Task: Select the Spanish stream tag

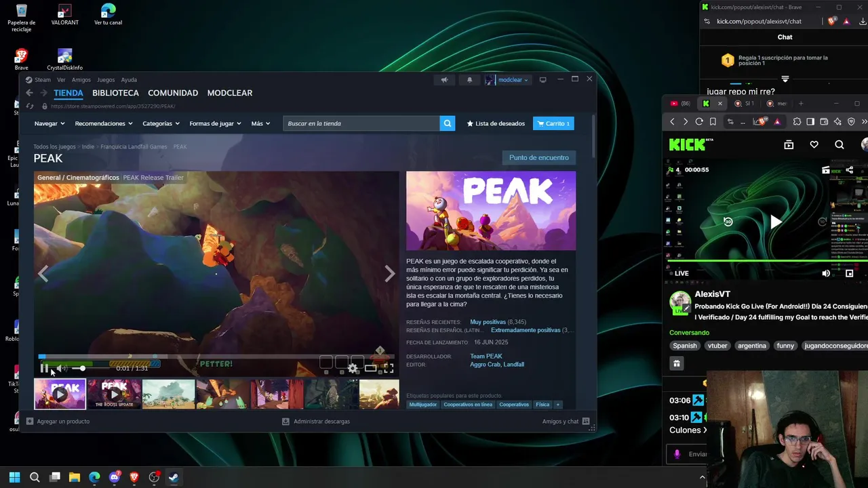Action: tap(685, 346)
